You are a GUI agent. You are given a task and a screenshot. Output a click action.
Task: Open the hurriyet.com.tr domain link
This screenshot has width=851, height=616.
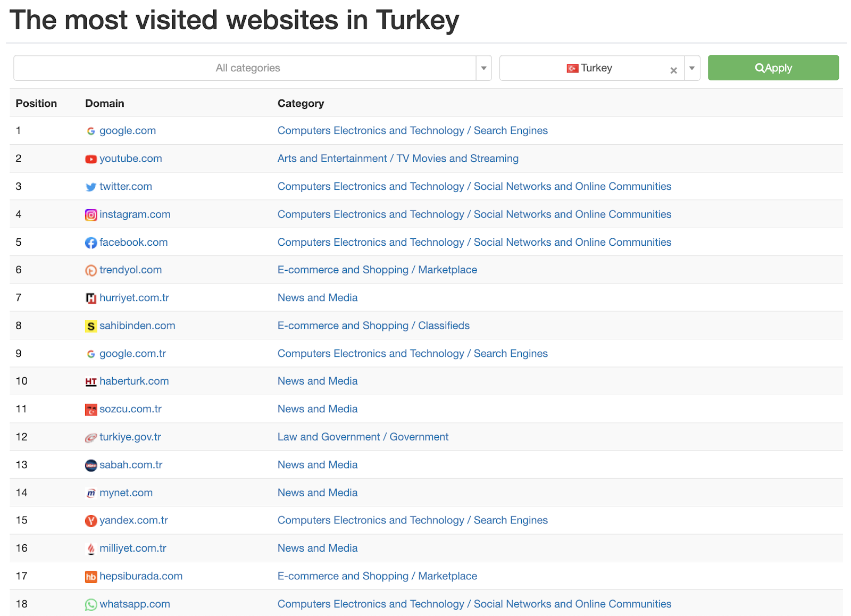tap(134, 298)
